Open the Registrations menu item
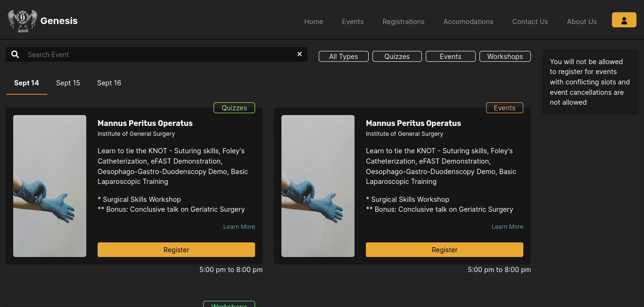The height and width of the screenshot is (307, 644). [403, 22]
